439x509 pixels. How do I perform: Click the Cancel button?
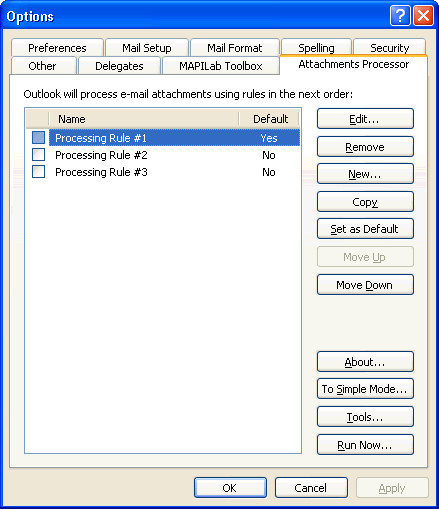311,488
